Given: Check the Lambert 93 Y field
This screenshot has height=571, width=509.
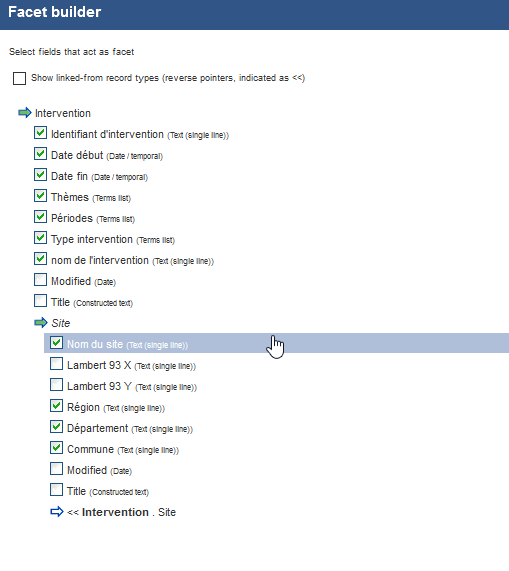Looking at the screenshot, I should [56, 385].
